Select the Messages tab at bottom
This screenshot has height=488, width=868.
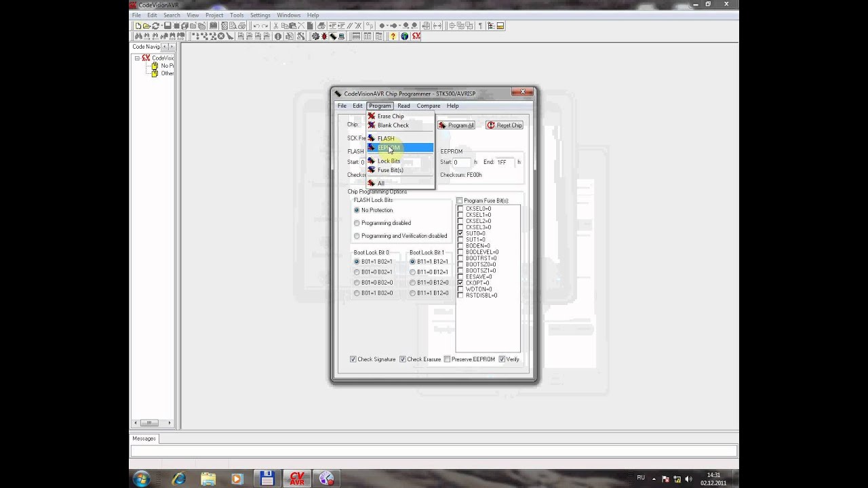[x=144, y=439]
